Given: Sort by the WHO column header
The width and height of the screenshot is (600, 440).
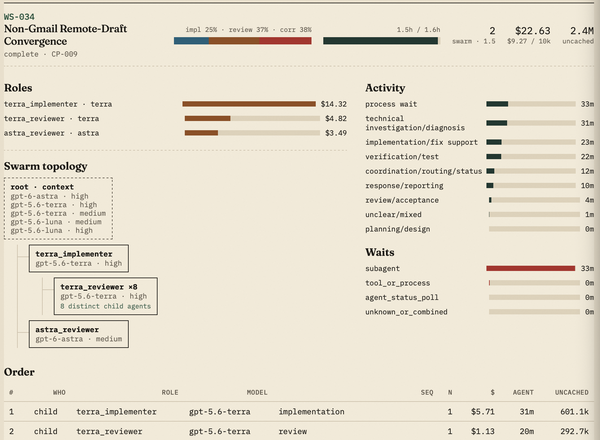Looking at the screenshot, I should pos(59,393).
